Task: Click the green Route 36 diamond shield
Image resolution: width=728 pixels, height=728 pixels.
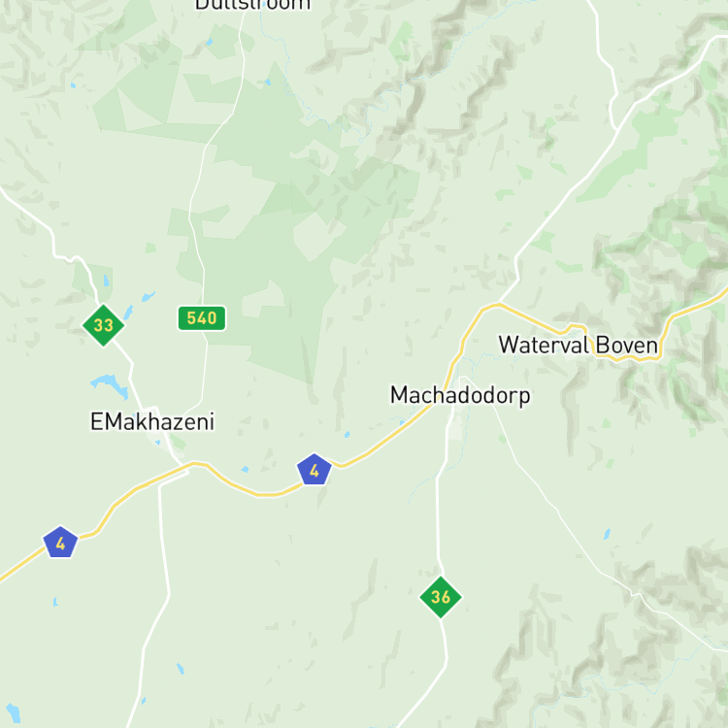Action: click(441, 597)
